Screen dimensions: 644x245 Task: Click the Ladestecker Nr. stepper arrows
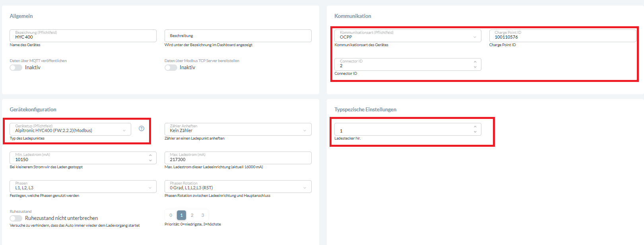click(x=475, y=129)
